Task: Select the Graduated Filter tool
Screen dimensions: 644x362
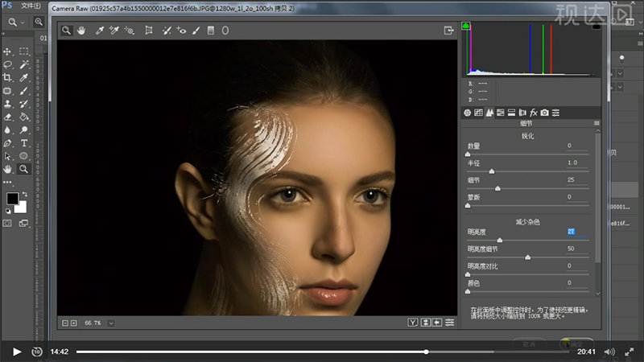Action: tap(211, 31)
